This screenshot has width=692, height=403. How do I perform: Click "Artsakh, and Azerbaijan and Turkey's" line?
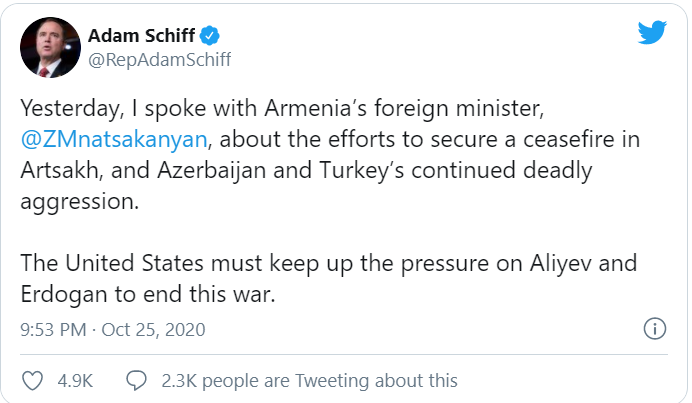pyautogui.click(x=212, y=170)
